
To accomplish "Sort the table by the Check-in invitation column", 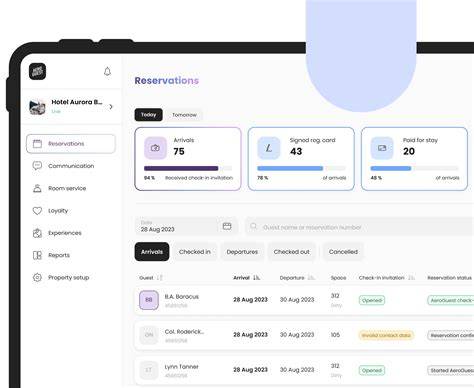I will coord(387,278).
